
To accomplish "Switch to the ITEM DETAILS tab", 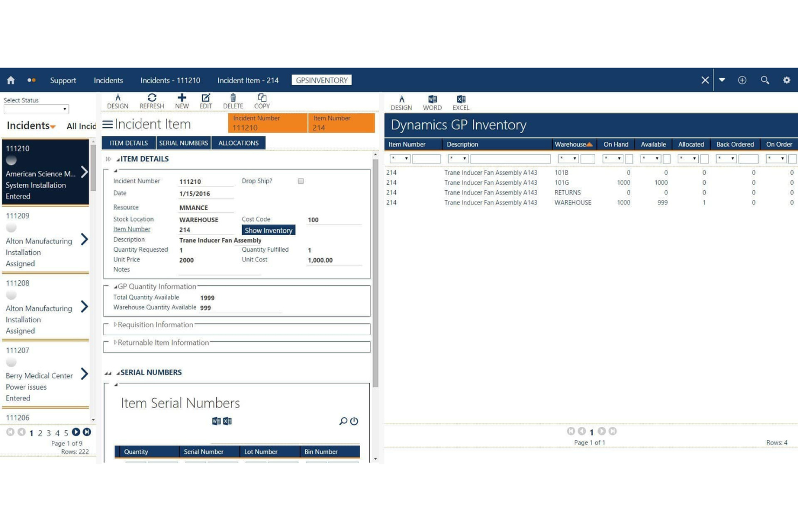I will tap(129, 143).
